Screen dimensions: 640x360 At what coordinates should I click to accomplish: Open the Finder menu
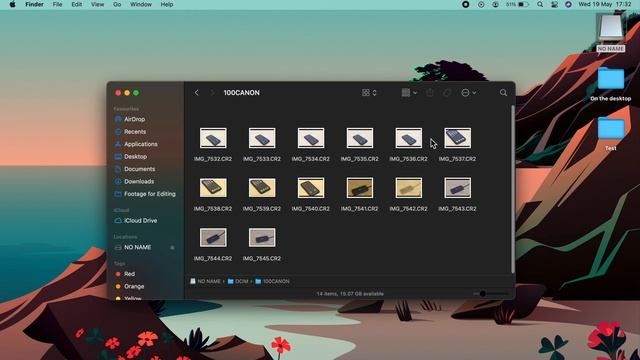tap(34, 4)
